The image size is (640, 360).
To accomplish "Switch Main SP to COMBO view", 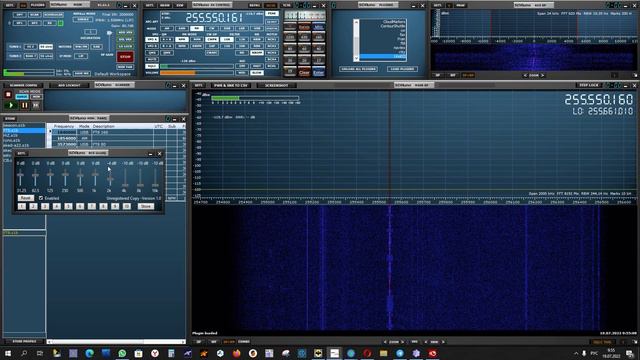I will click(x=244, y=342).
